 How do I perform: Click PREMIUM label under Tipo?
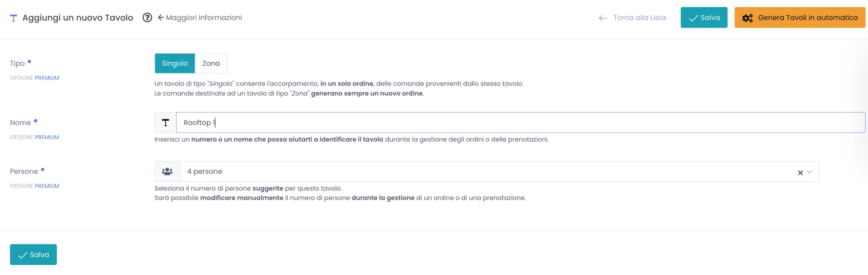tap(47, 78)
